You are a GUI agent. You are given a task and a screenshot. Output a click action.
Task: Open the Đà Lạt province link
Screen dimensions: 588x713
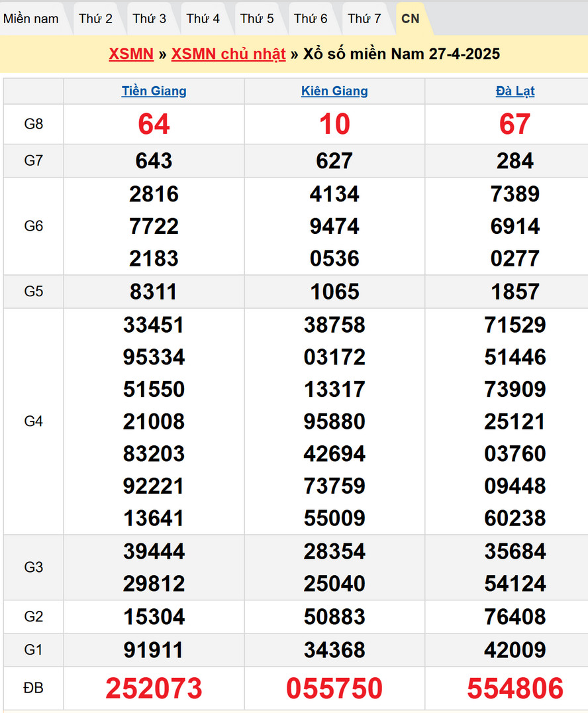[515, 91]
